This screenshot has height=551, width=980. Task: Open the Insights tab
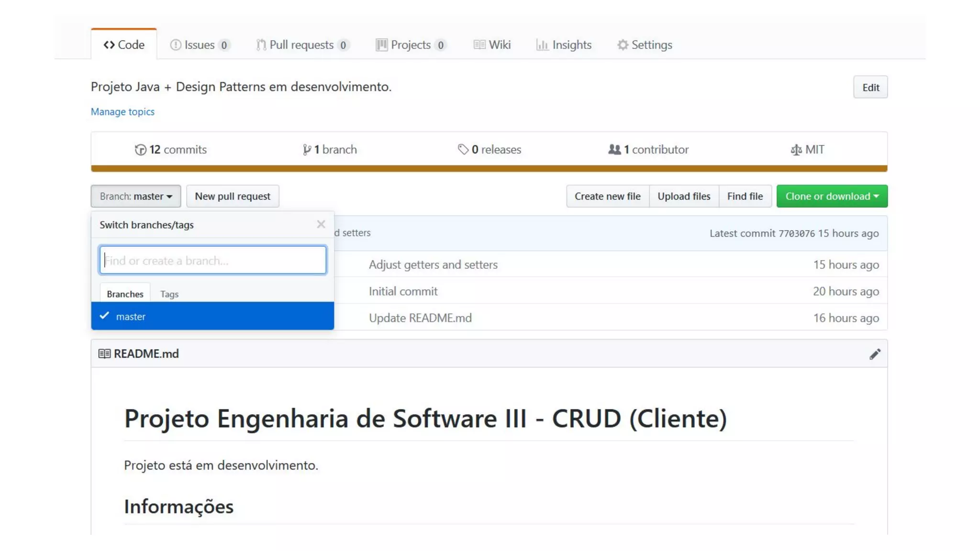click(x=564, y=45)
